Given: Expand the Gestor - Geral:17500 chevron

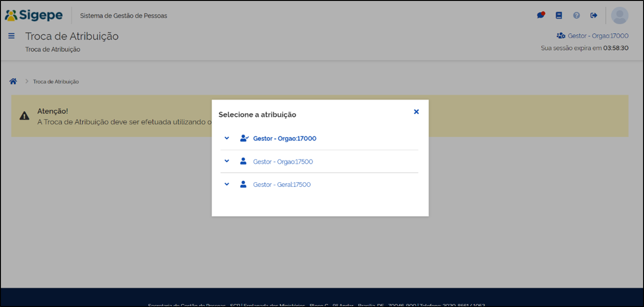Looking at the screenshot, I should pyautogui.click(x=227, y=184).
